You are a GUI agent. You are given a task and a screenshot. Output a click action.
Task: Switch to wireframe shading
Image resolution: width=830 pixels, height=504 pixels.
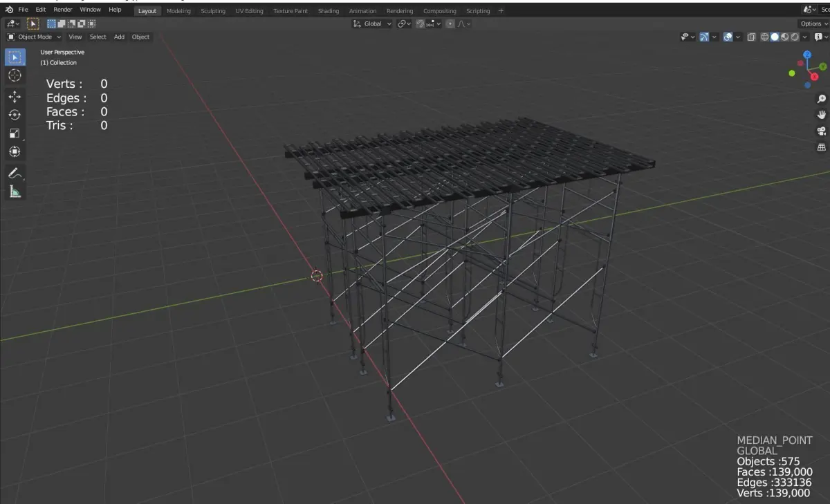[x=765, y=37]
